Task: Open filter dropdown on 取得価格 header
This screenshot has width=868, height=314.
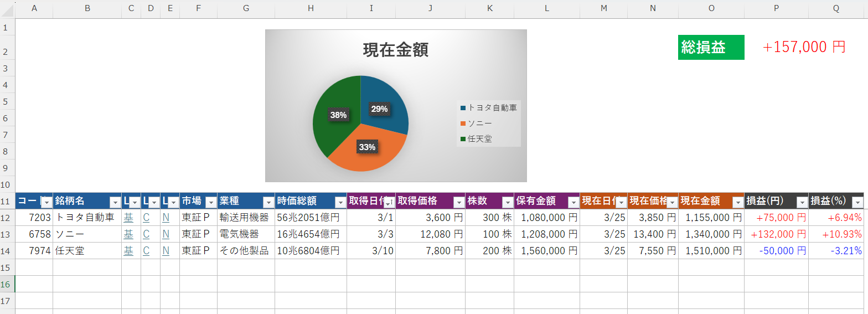Action: click(x=459, y=202)
